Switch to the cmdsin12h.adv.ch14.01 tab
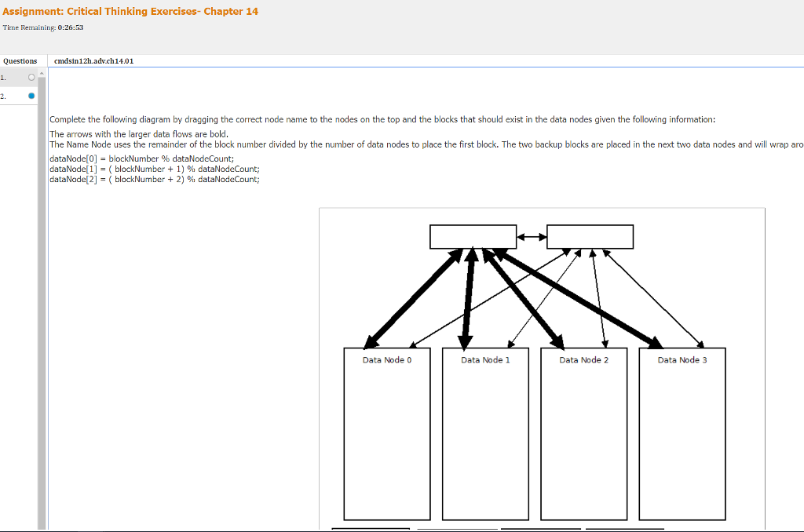The height and width of the screenshot is (532, 804). pyautogui.click(x=93, y=60)
